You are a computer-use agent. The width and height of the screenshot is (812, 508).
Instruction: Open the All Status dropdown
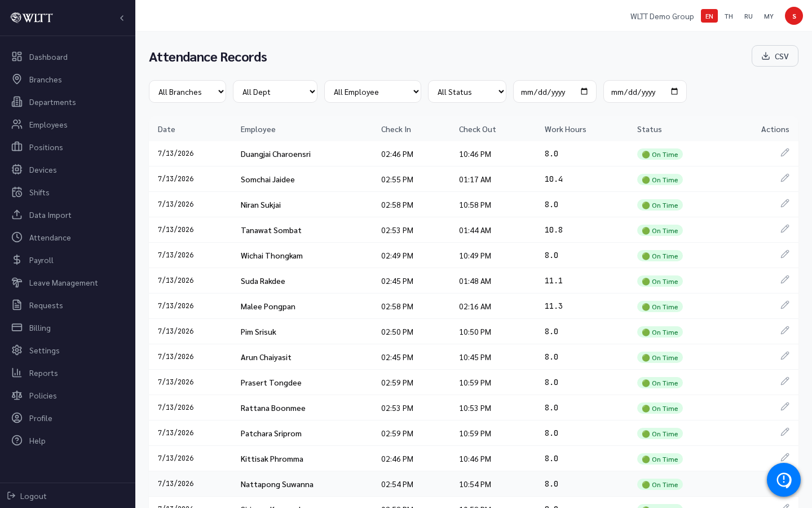(467, 91)
